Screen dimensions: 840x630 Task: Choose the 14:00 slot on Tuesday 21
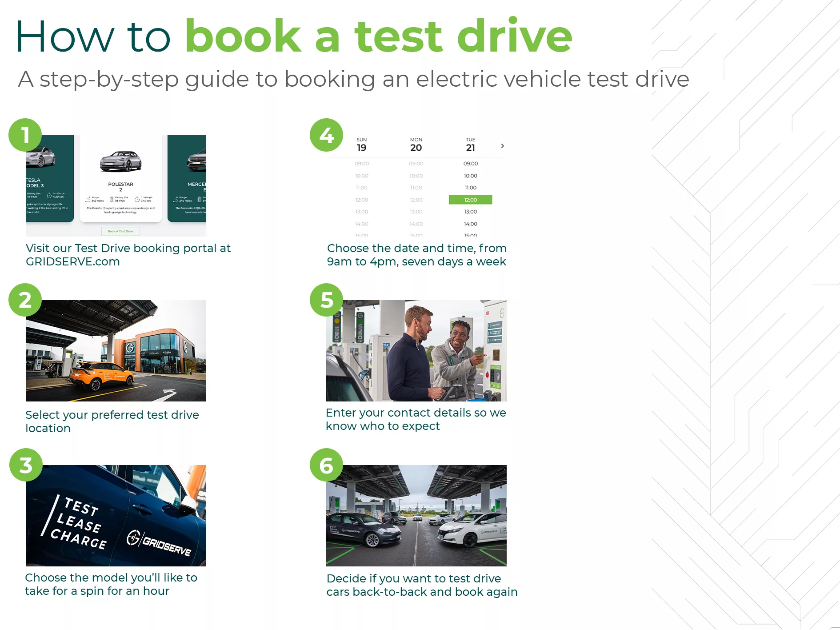tap(471, 224)
